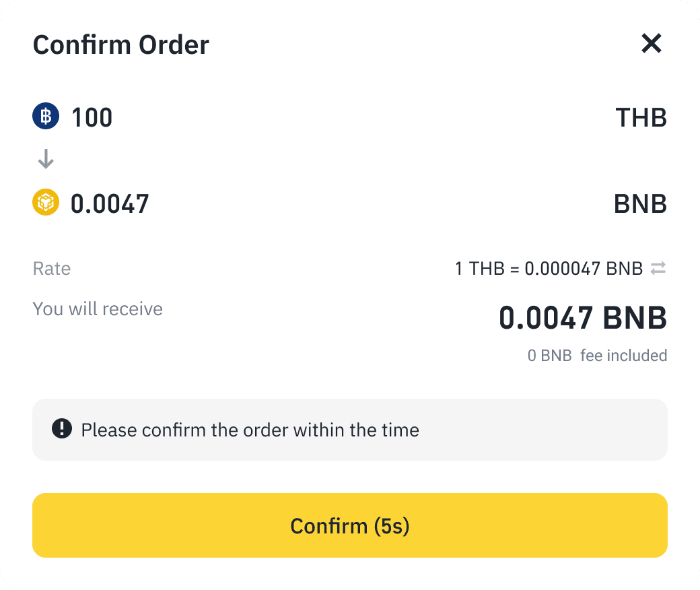700x590 pixels.
Task: Click the downward conversion arrow icon
Action: coord(46,160)
